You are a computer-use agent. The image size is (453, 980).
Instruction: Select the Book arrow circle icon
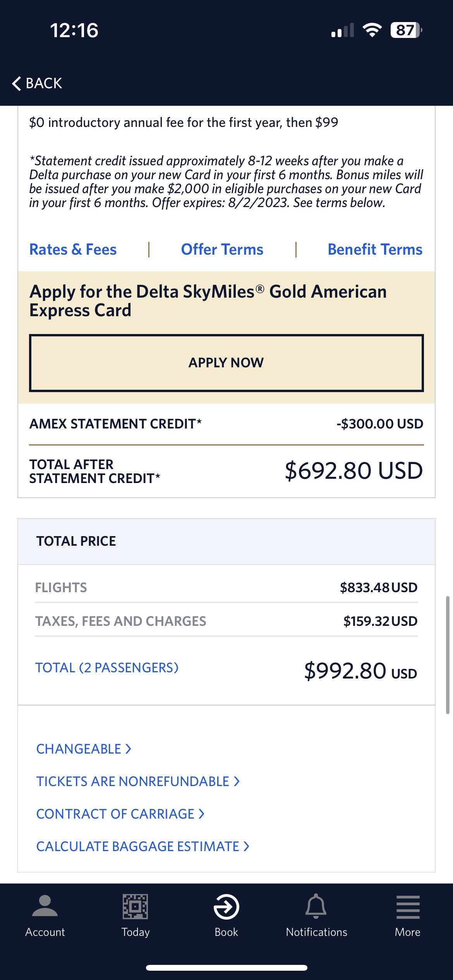point(226,906)
